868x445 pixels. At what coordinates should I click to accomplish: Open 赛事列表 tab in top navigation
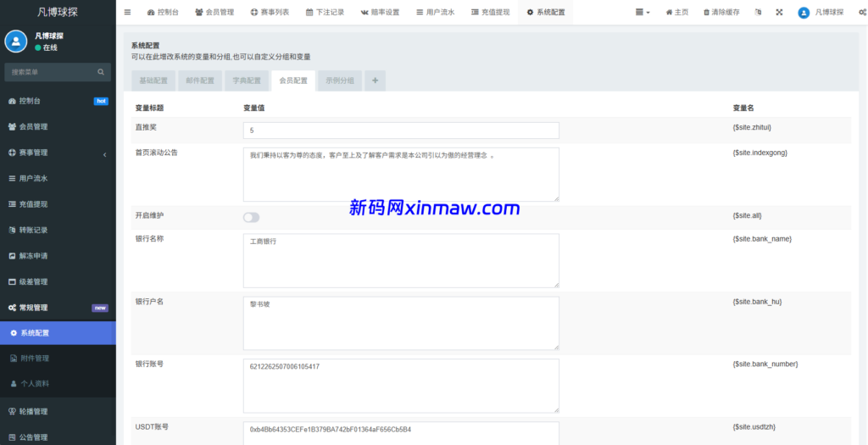pos(270,12)
